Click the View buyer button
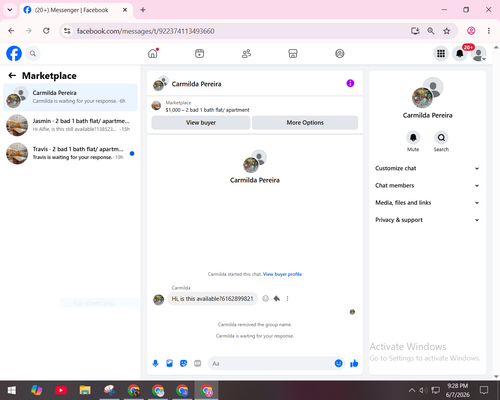 click(201, 123)
